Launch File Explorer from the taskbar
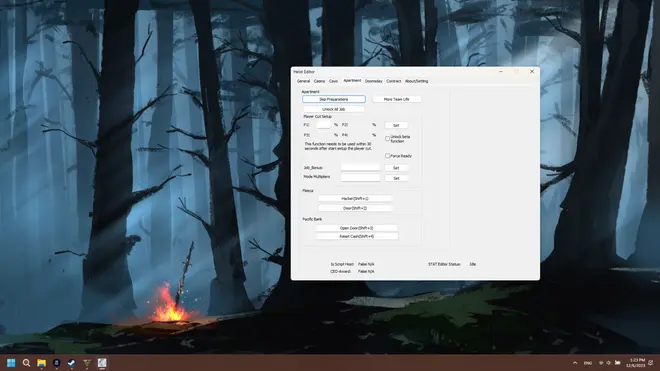 tap(41, 363)
